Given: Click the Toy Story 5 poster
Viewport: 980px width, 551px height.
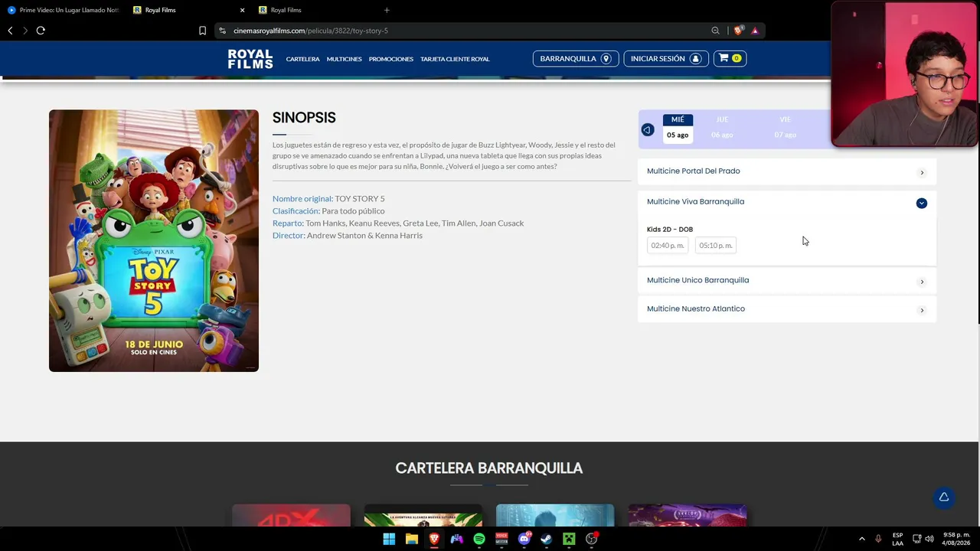Looking at the screenshot, I should (x=154, y=241).
